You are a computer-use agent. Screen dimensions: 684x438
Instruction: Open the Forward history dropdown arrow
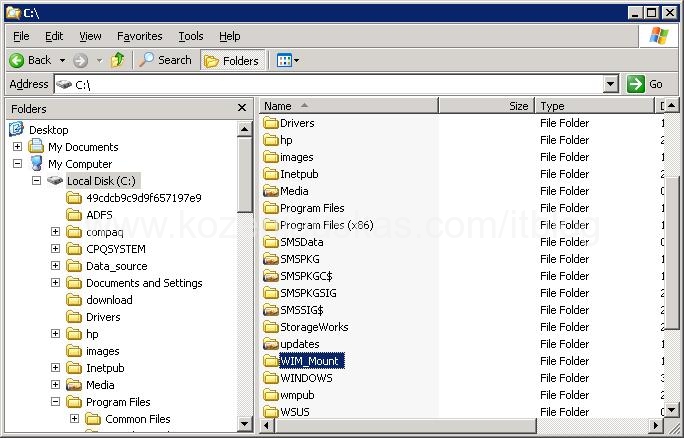(99, 60)
